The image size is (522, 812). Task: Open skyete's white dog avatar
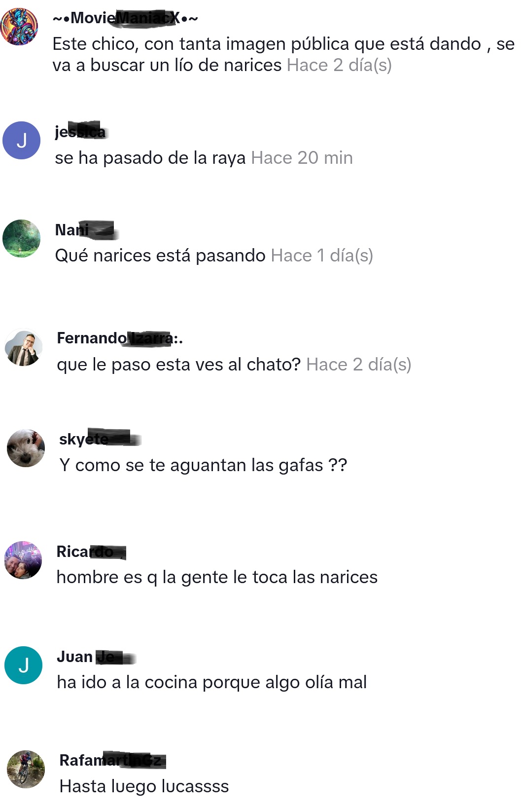[26, 448]
